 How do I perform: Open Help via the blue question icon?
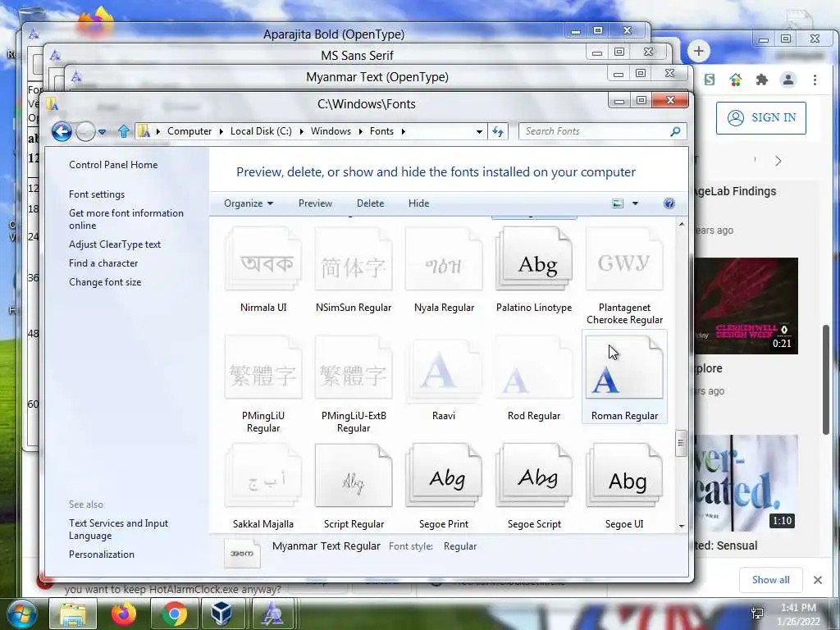pos(669,203)
